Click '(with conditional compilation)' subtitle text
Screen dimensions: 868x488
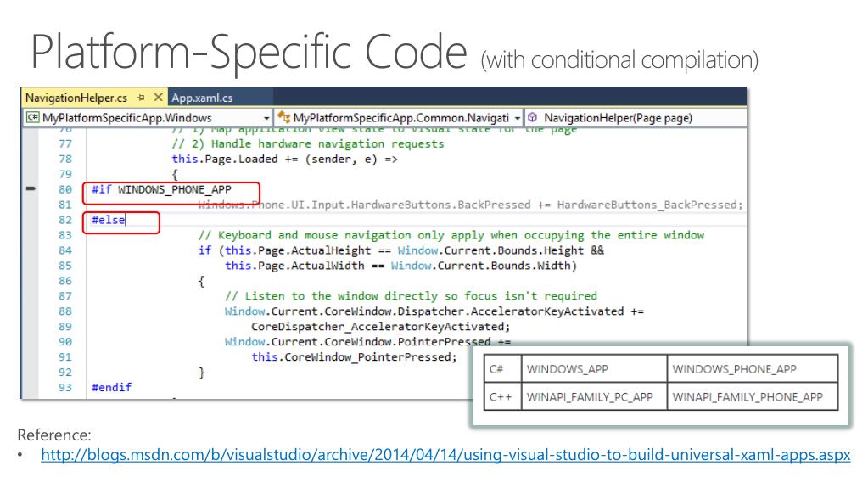pyautogui.click(x=619, y=59)
